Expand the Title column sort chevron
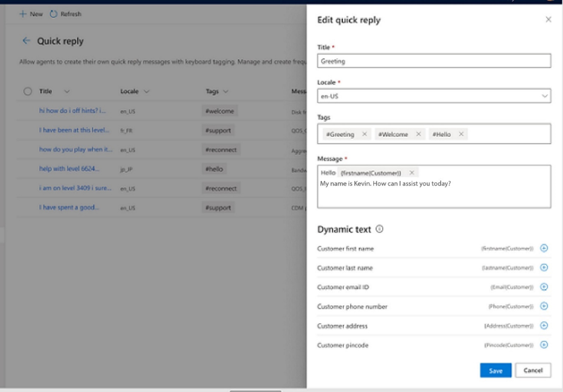 [66, 92]
